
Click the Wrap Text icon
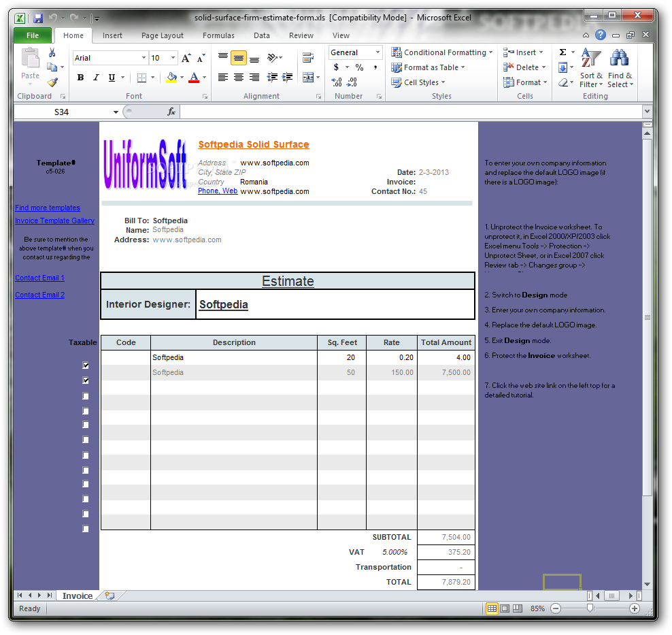(x=307, y=58)
